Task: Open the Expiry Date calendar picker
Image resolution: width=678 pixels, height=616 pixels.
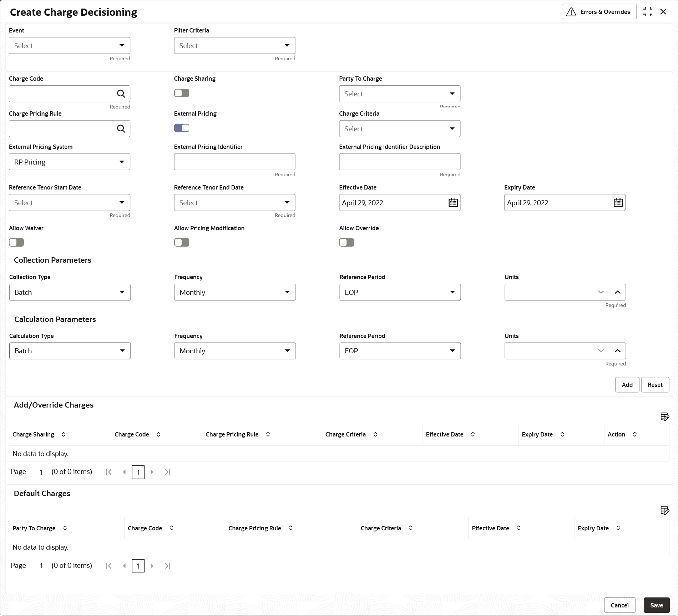Action: [618, 203]
